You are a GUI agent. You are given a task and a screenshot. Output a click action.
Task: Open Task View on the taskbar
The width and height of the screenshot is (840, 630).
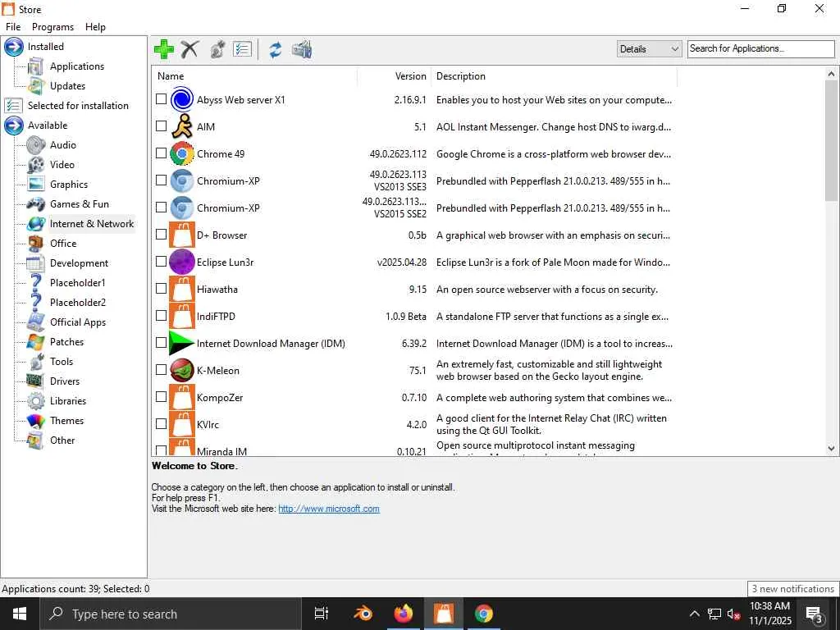(x=322, y=614)
